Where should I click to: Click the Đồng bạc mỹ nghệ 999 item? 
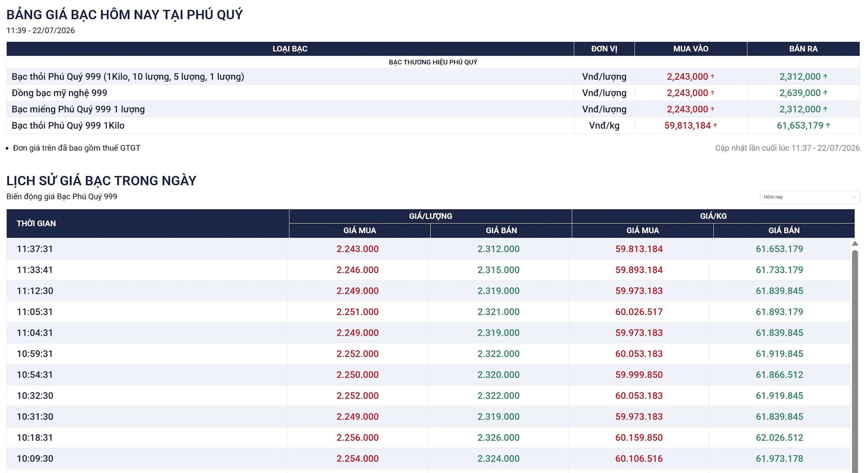(x=59, y=93)
